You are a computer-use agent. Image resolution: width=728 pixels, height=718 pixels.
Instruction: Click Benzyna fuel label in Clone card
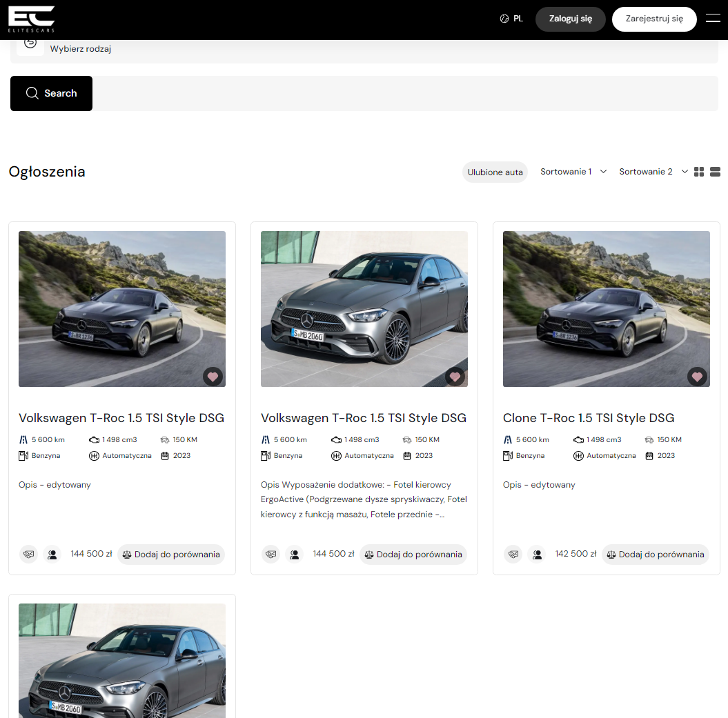coord(530,456)
